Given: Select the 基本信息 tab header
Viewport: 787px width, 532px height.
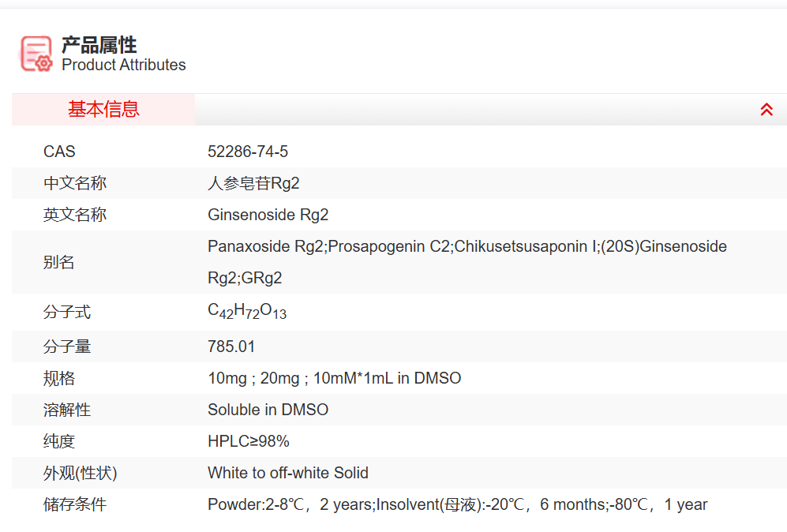Looking at the screenshot, I should 103,110.
